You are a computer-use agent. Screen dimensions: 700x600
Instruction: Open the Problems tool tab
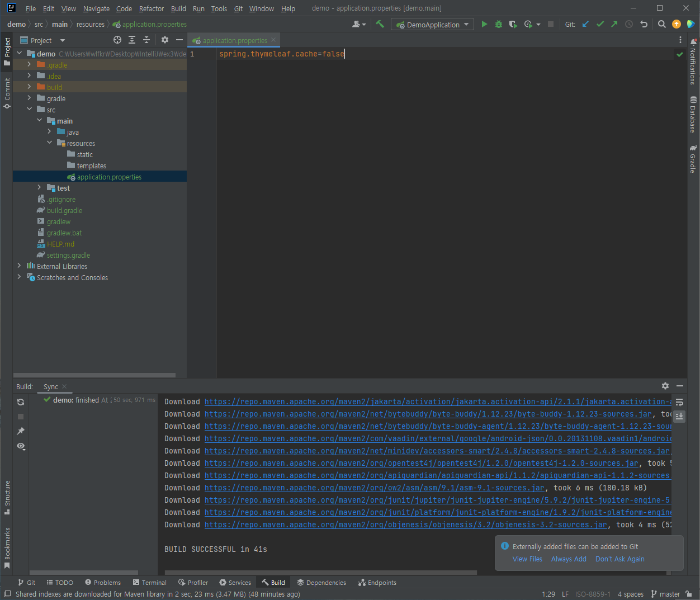[103, 582]
